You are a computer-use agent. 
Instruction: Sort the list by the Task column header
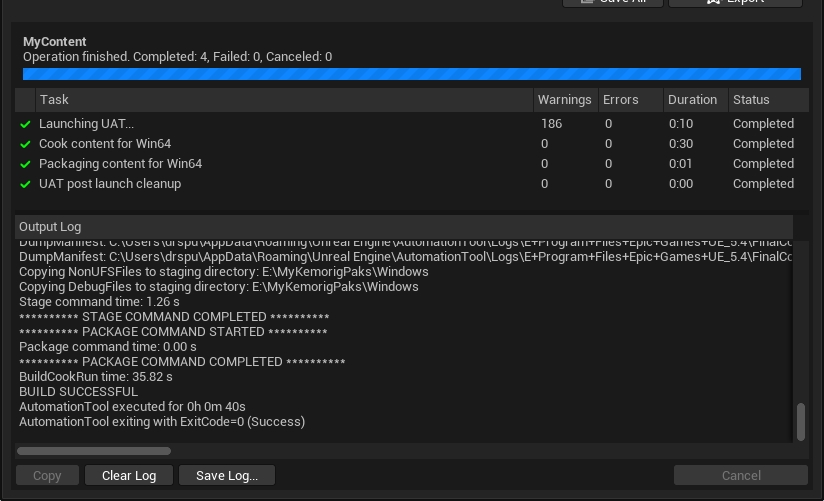pos(284,100)
